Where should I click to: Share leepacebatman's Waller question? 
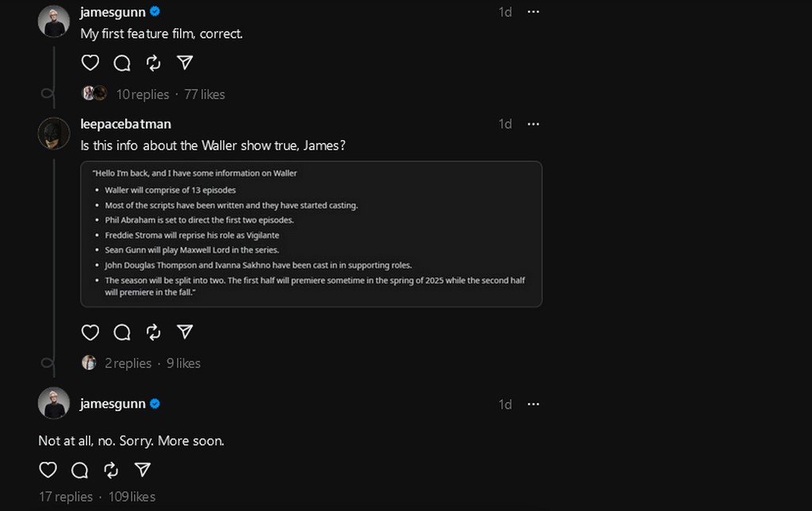[x=185, y=332]
